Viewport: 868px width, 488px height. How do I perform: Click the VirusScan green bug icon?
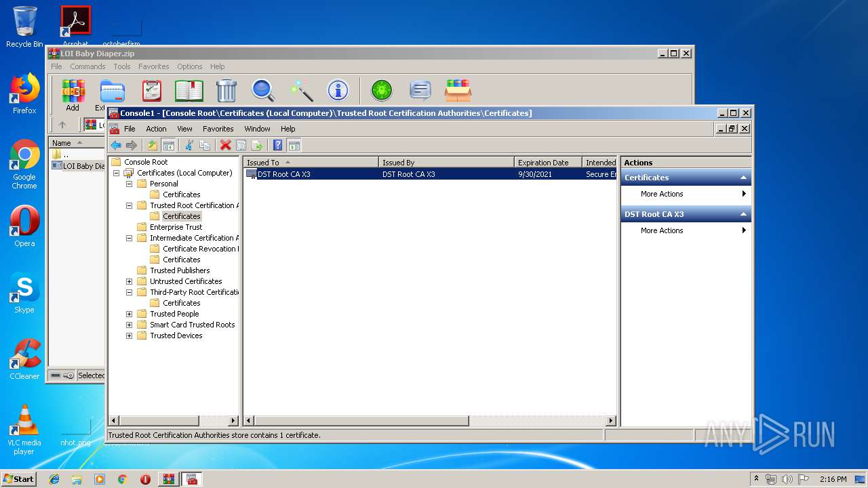[382, 90]
